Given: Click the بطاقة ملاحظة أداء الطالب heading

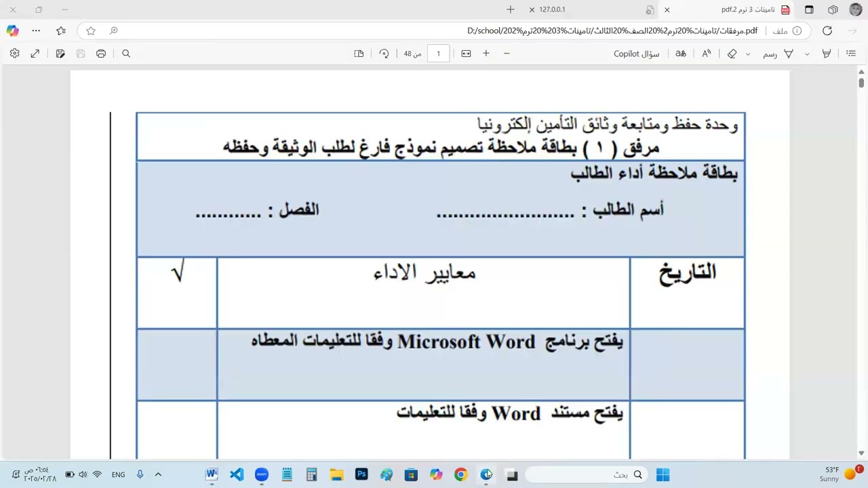Looking at the screenshot, I should tap(654, 173).
